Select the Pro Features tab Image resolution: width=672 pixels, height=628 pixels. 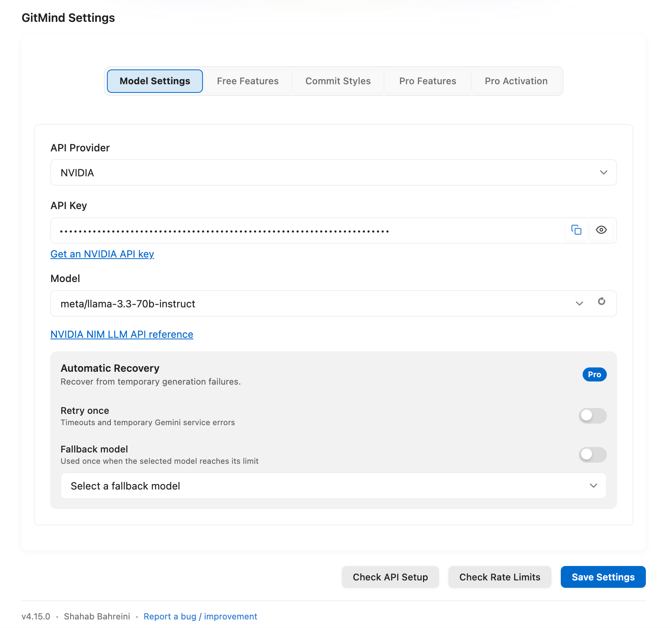pos(428,81)
